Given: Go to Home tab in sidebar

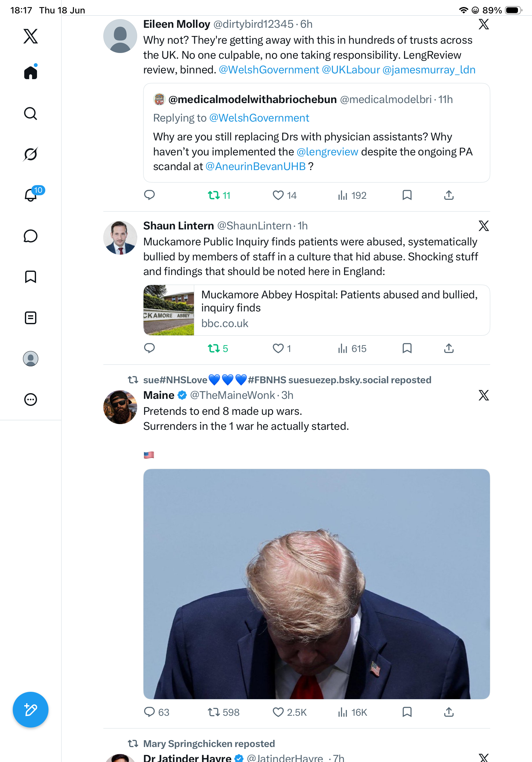Looking at the screenshot, I should coord(31,72).
